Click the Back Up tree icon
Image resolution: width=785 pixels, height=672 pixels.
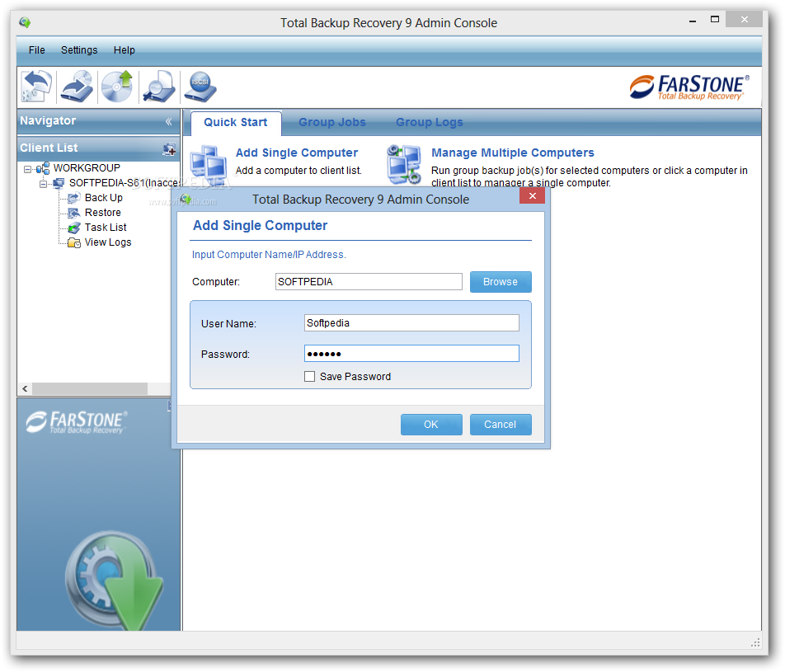coord(74,198)
